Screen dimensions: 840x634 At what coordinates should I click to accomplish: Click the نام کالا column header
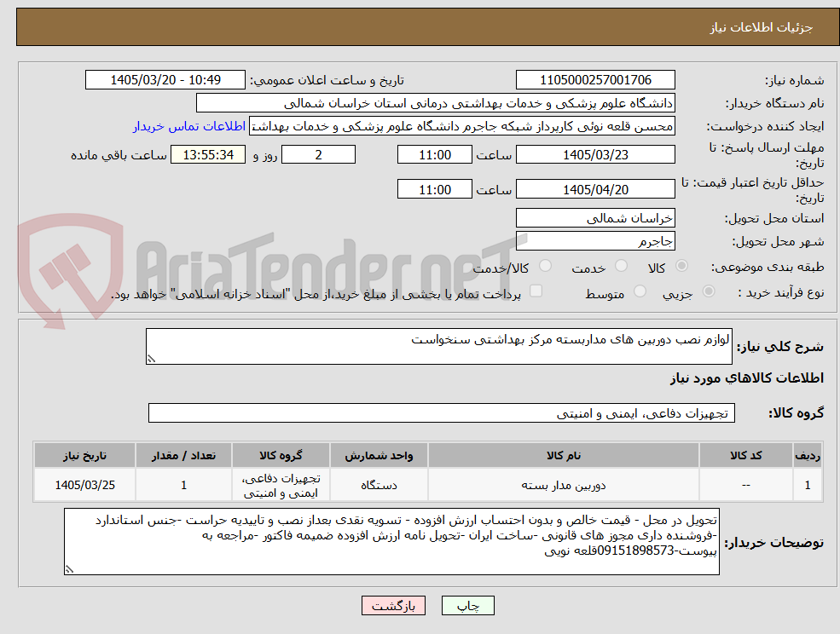click(563, 456)
